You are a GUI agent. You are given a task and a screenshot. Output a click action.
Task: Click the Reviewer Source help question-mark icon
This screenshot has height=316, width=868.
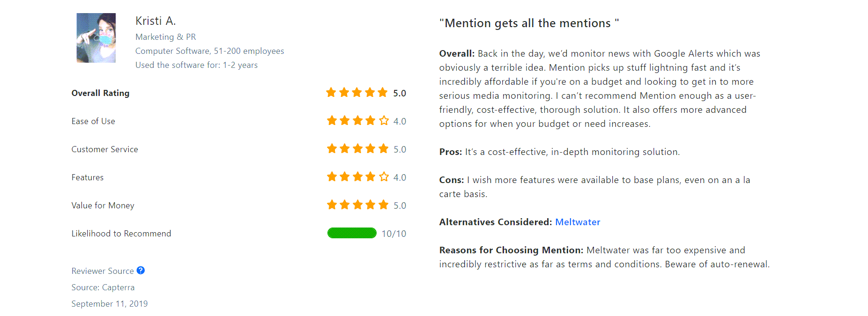(x=141, y=270)
